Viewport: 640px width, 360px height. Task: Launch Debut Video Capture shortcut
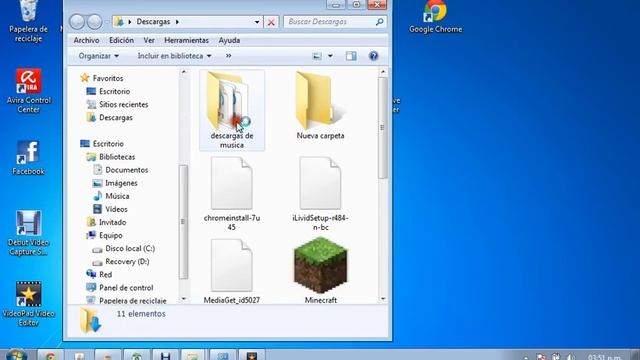coord(28,233)
